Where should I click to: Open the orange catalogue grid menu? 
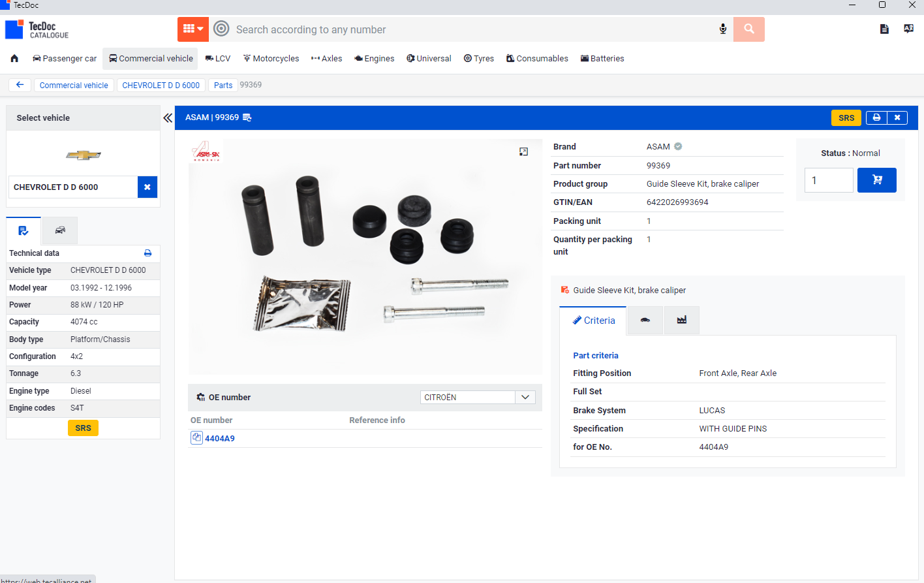(x=193, y=29)
